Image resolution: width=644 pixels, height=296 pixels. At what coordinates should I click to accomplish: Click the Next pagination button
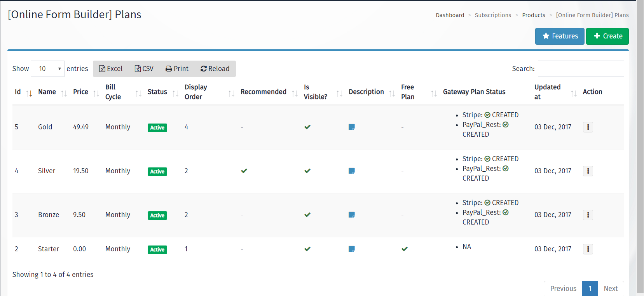coord(611,289)
